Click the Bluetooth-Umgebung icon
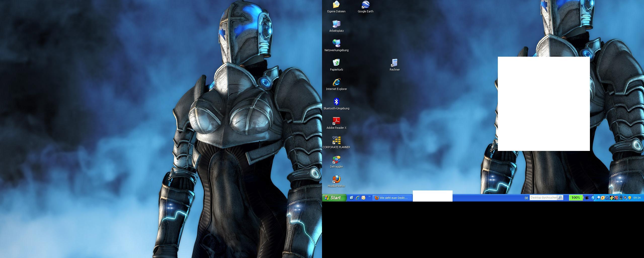The height and width of the screenshot is (258, 644). click(x=336, y=104)
